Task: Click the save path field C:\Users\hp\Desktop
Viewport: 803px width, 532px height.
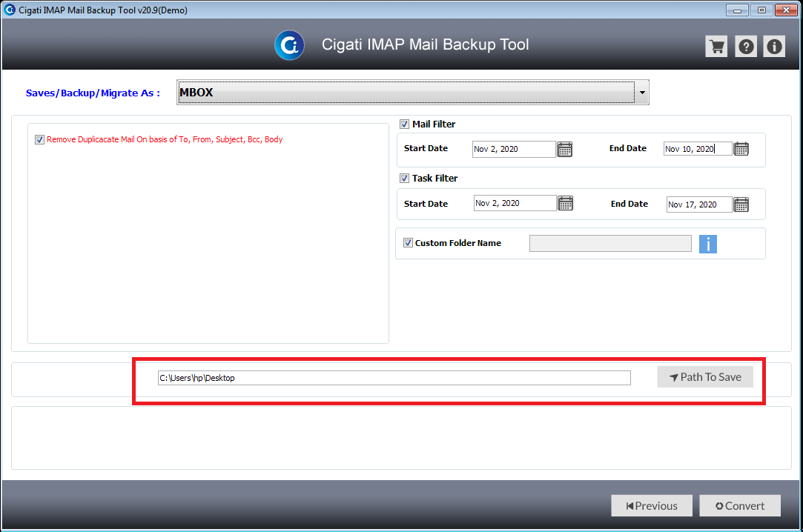Action: click(394, 378)
